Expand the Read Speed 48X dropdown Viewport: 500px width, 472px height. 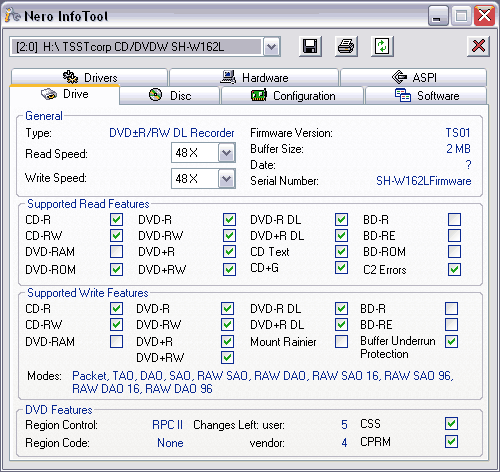(x=226, y=153)
